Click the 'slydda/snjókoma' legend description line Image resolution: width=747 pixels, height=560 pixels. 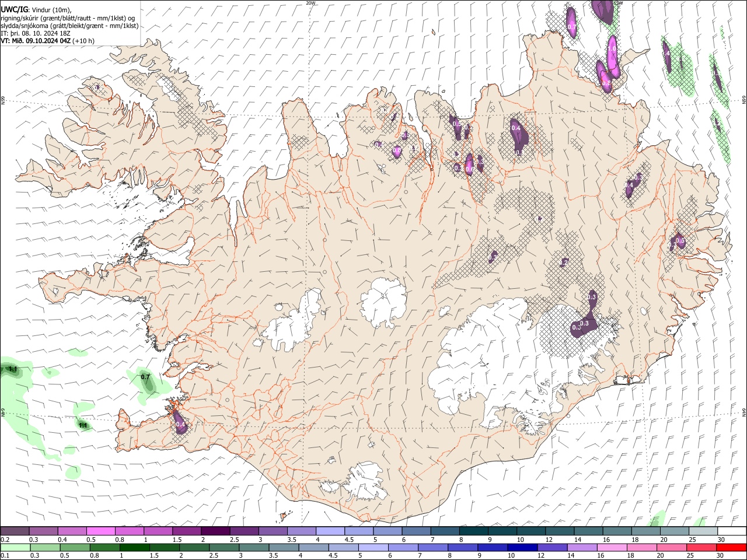(70, 26)
